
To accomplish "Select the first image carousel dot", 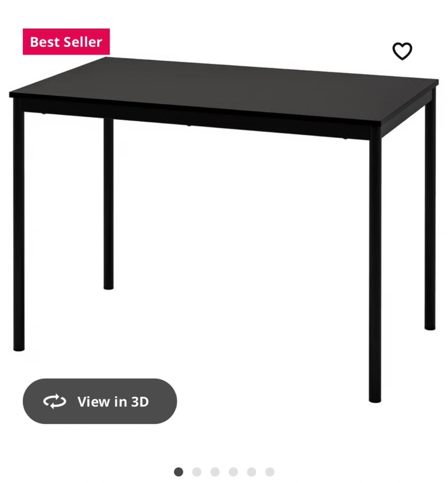I will point(179,472).
